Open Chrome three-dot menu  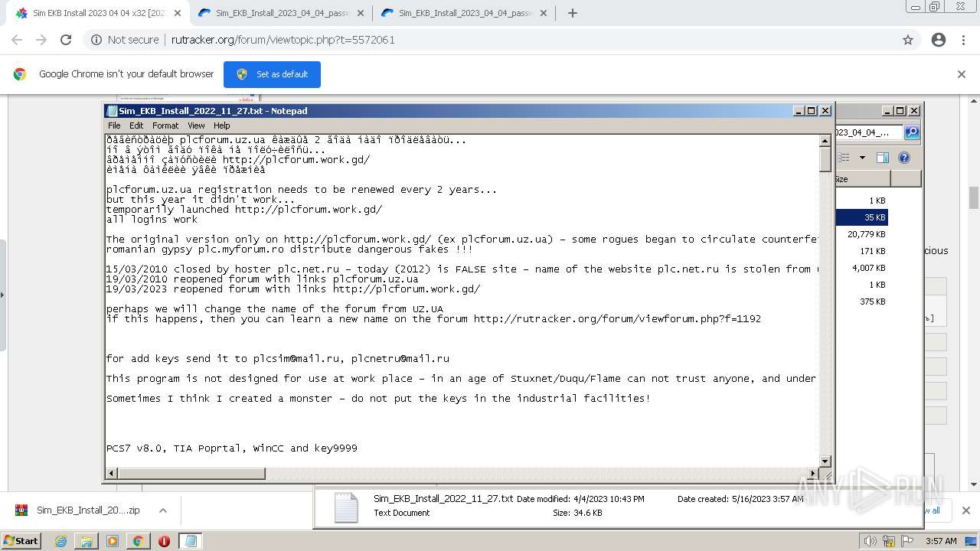click(x=964, y=40)
